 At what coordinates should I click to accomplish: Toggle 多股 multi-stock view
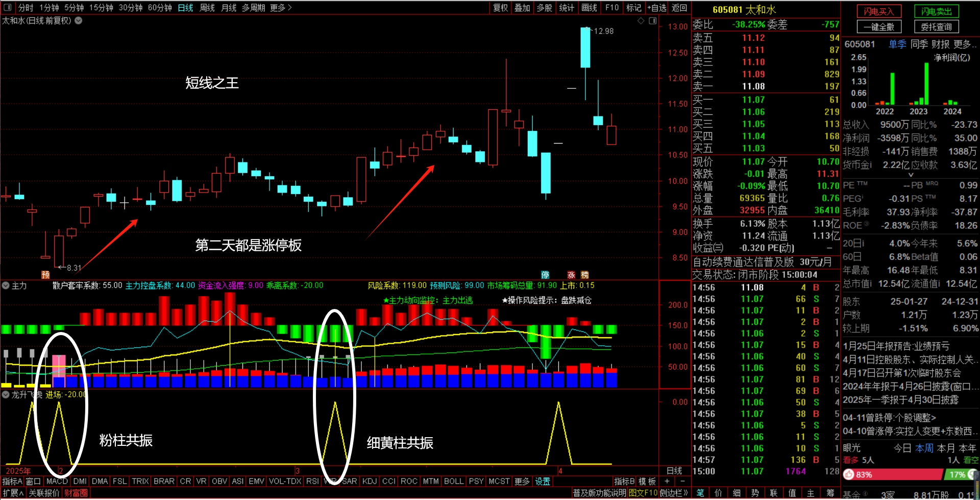coord(544,8)
